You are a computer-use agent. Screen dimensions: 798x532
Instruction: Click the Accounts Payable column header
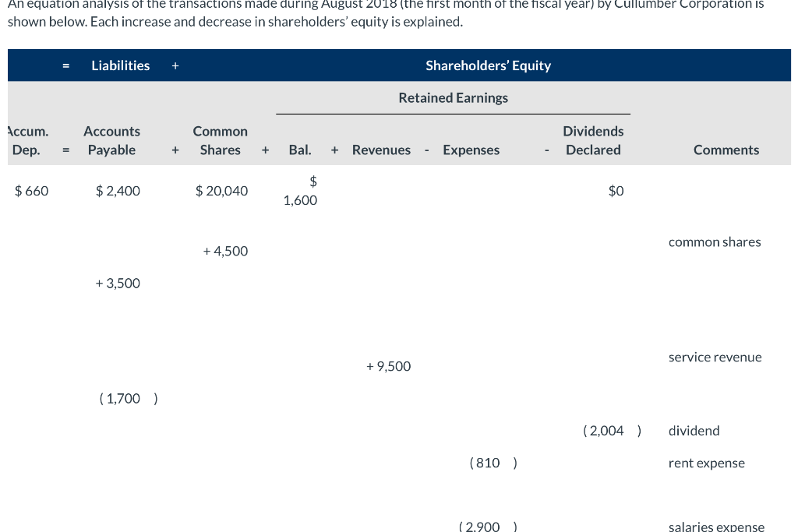coord(111,140)
